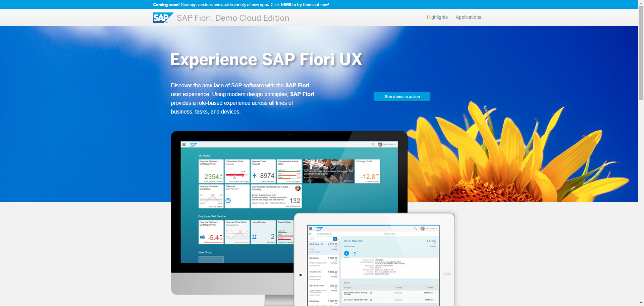Image resolution: width=644 pixels, height=306 pixels.
Task: Select eSupplier, Inc list row in tablet
Action: 323,275
